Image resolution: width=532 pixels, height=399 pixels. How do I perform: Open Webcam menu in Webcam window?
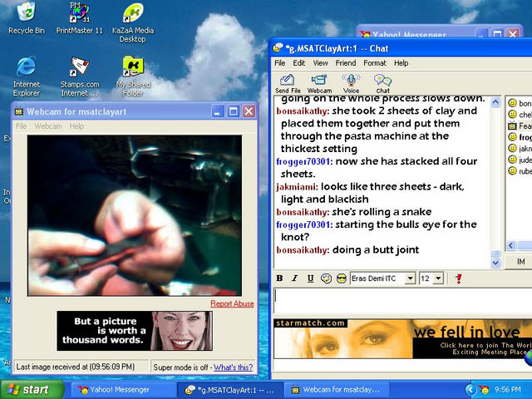(48, 126)
